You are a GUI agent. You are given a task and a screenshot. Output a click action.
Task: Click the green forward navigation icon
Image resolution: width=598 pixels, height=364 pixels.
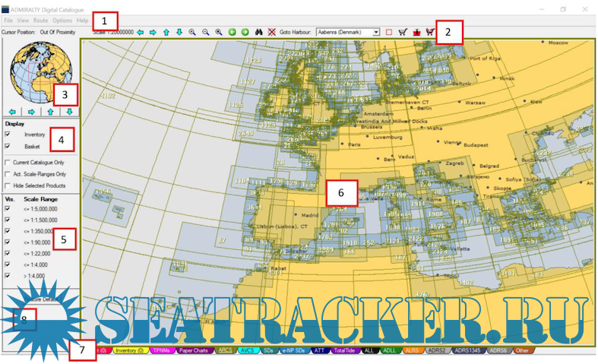coord(245,33)
